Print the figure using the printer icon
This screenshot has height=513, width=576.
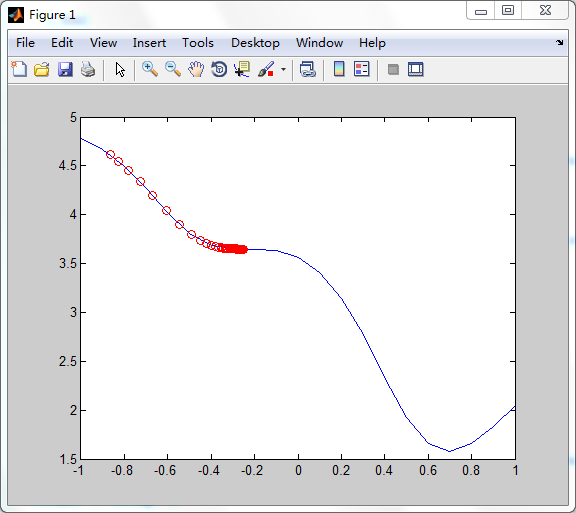(x=88, y=69)
